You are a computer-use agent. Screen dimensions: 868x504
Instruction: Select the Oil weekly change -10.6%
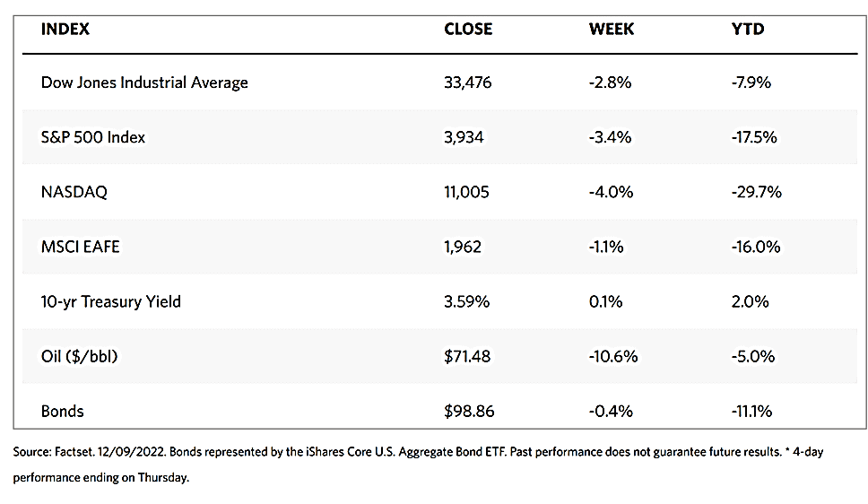613,356
